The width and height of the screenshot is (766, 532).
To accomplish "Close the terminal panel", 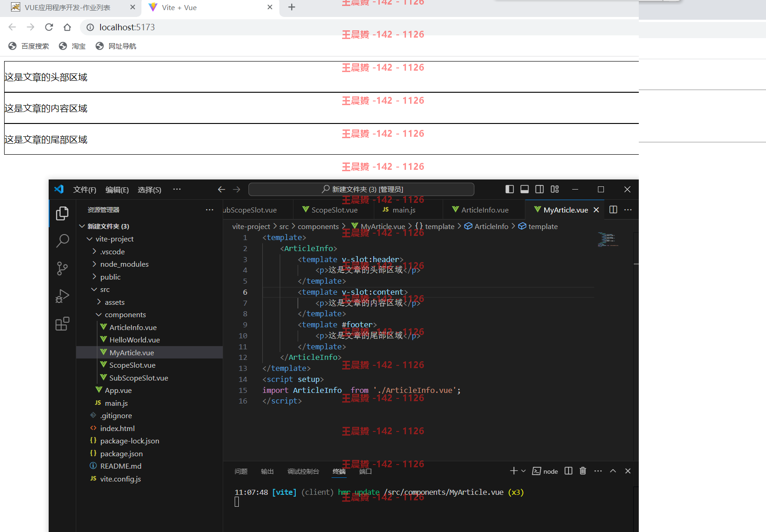I will pyautogui.click(x=628, y=471).
